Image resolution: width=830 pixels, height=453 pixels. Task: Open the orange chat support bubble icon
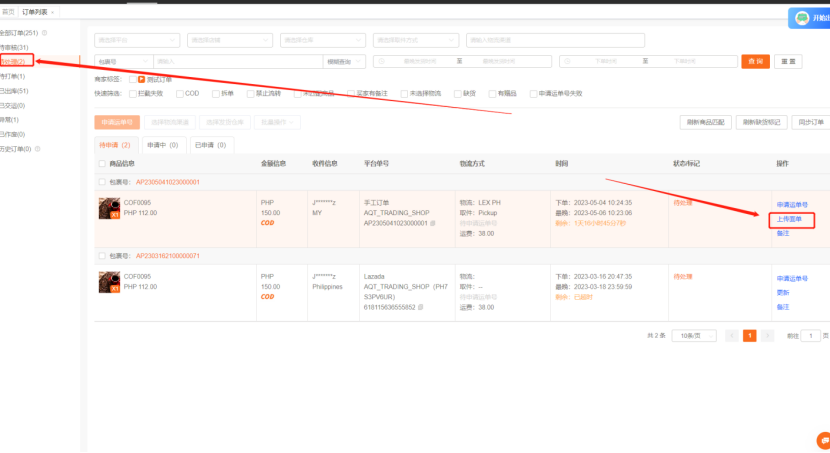pos(824,440)
